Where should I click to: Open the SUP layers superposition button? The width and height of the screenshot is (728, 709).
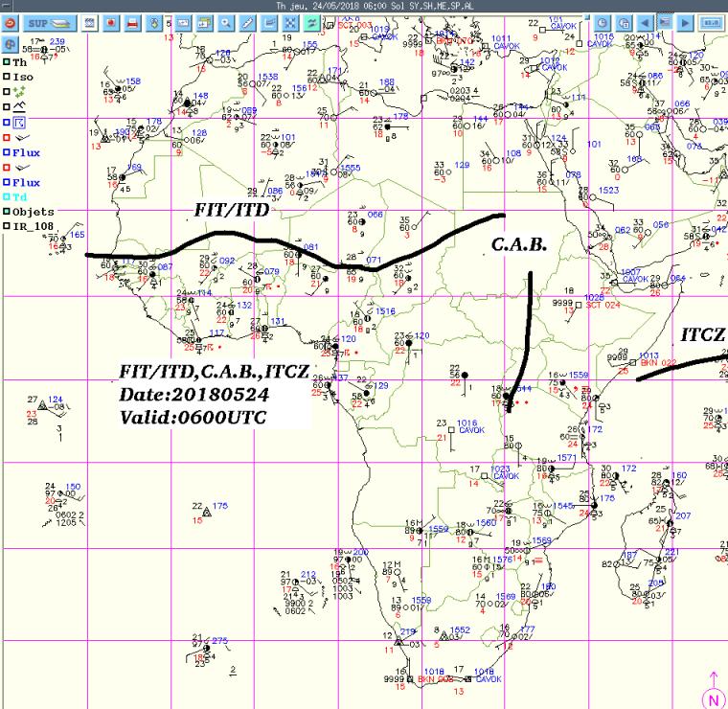49,23
